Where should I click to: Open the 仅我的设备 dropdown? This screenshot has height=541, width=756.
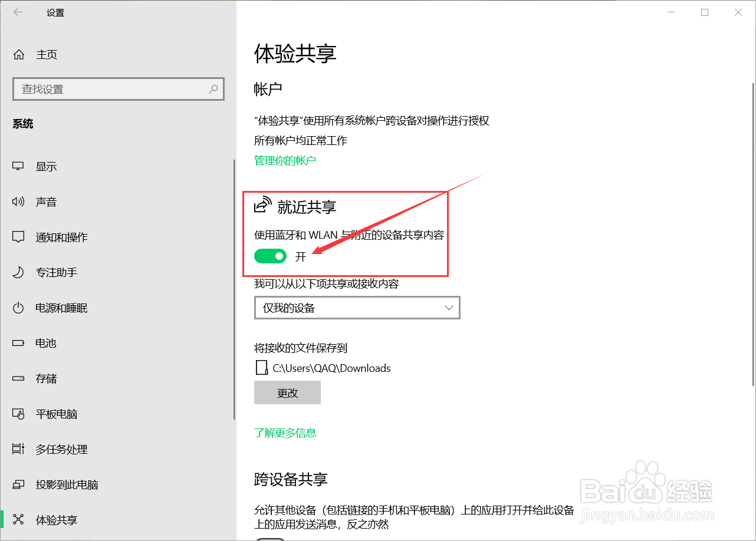[x=357, y=308]
